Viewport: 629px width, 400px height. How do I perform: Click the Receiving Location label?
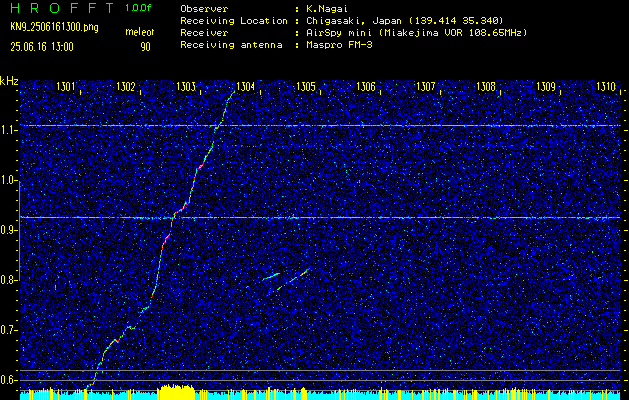coord(234,21)
